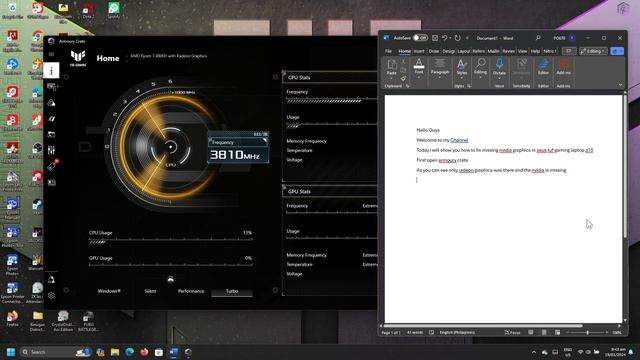Open the Undo history dropdown arrow
This screenshot has height=360, width=640.
click(450, 38)
